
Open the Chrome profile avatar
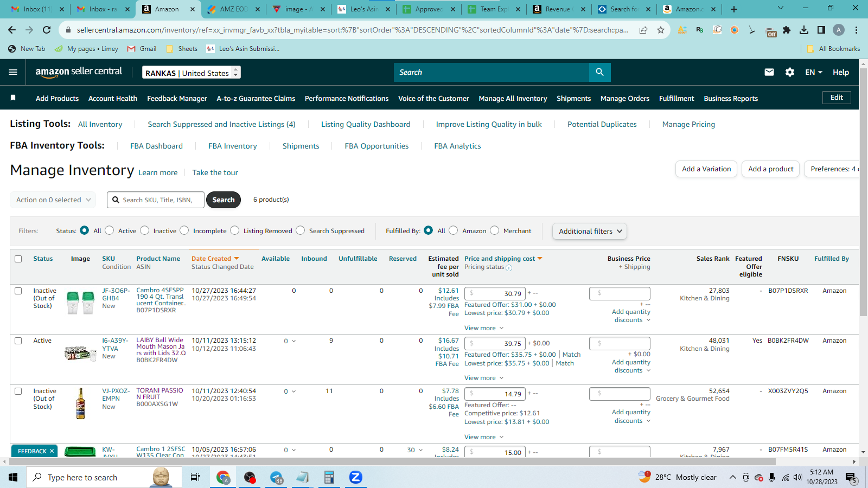pyautogui.click(x=839, y=30)
